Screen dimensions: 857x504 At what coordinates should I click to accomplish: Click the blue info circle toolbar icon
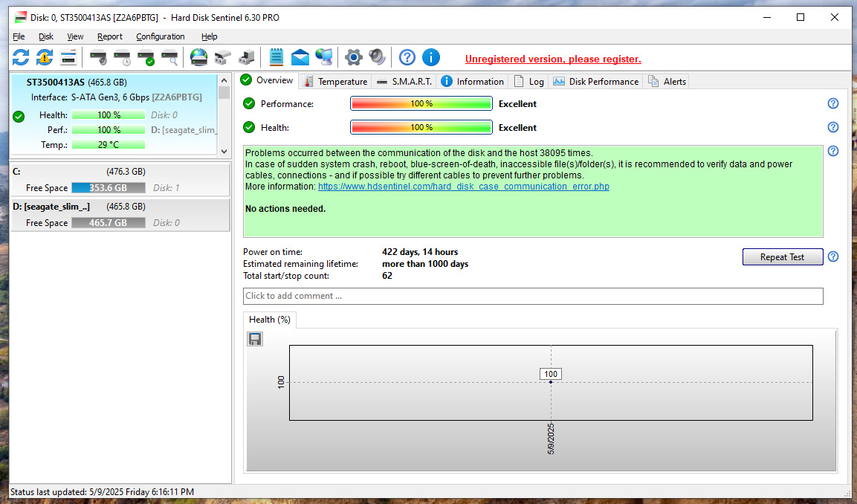pyautogui.click(x=430, y=56)
